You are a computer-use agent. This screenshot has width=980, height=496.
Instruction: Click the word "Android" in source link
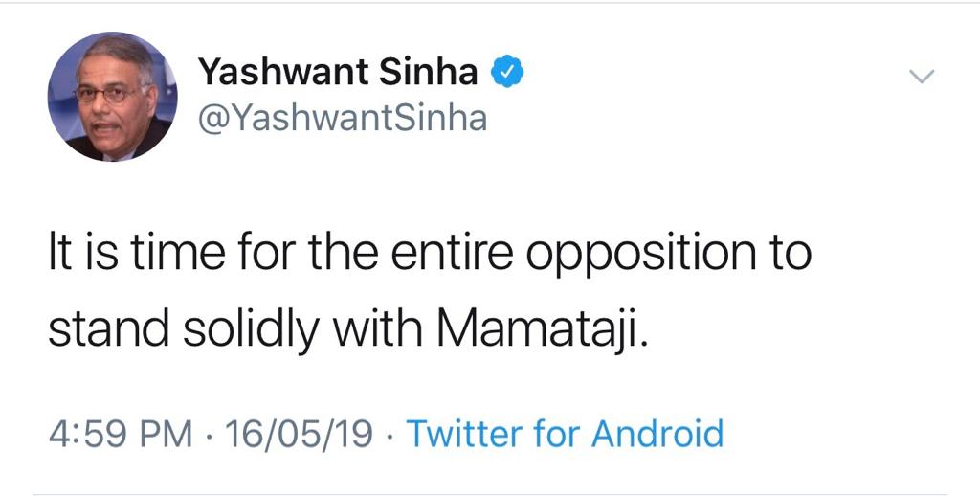point(657,434)
